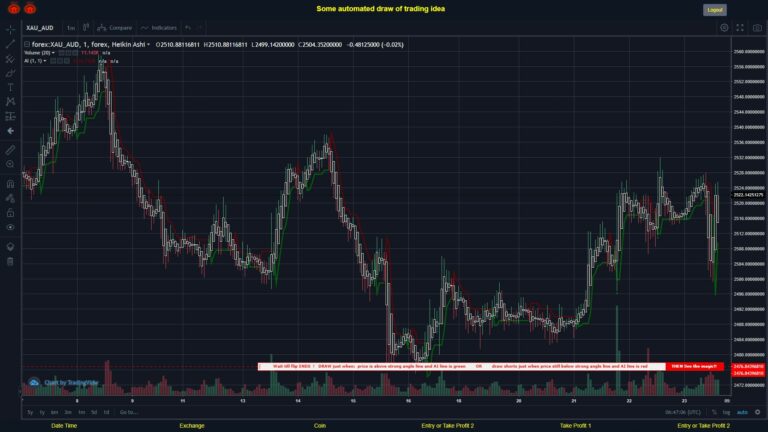Select the prediction/long position tool
768x432 pixels.
10,117
